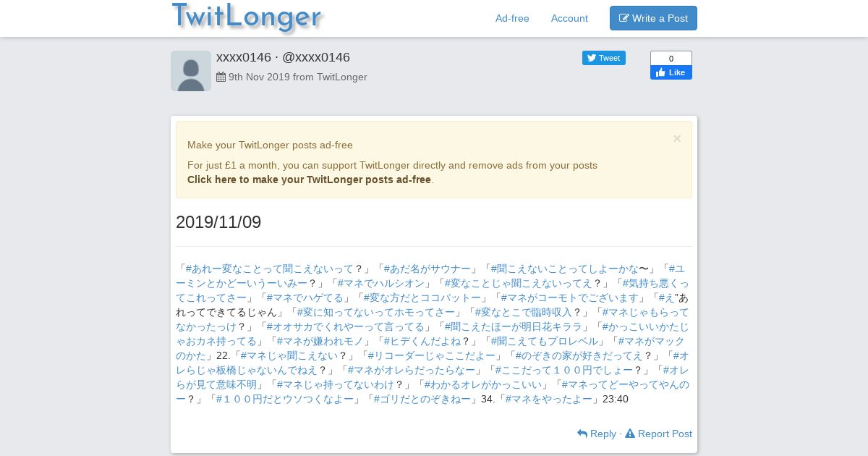Click the Facebook Like button
This screenshot has height=456, width=868.
coord(671,72)
